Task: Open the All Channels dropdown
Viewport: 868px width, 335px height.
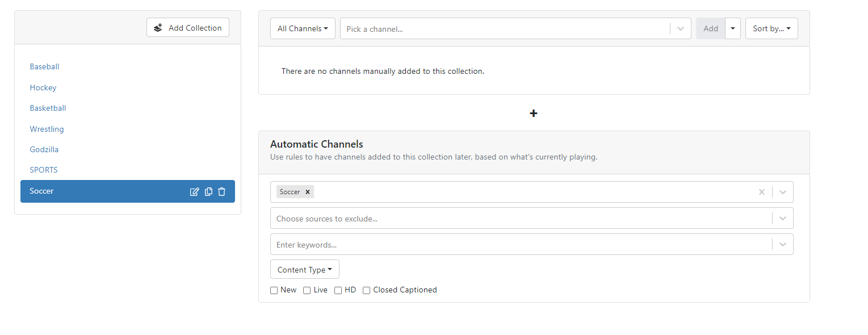Action: pos(303,28)
